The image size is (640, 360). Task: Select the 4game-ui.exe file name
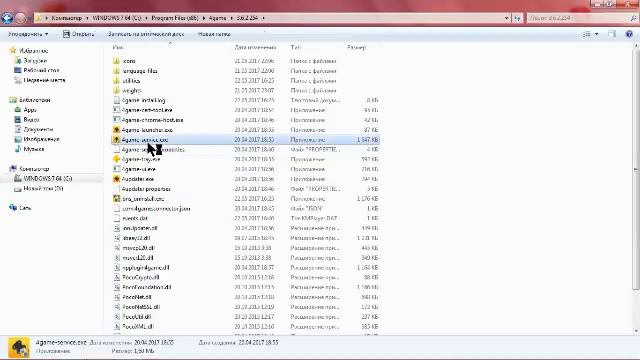(x=139, y=169)
